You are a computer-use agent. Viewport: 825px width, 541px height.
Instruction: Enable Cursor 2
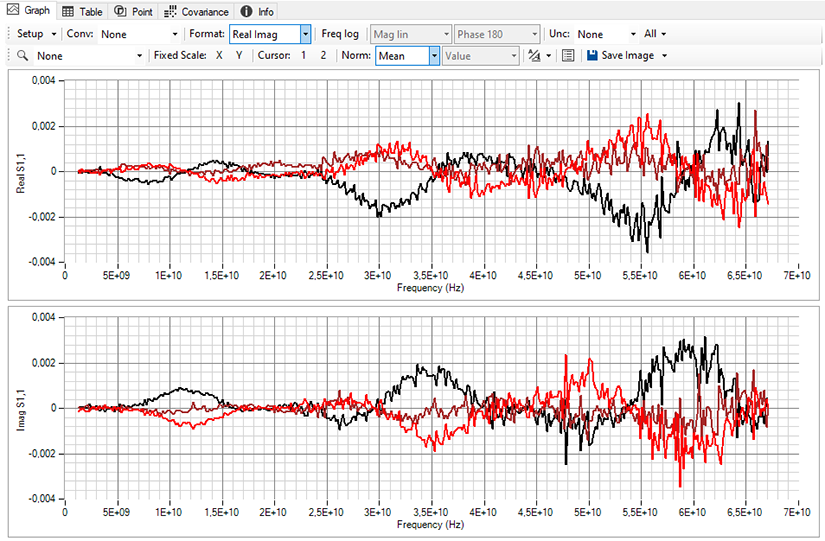point(323,56)
